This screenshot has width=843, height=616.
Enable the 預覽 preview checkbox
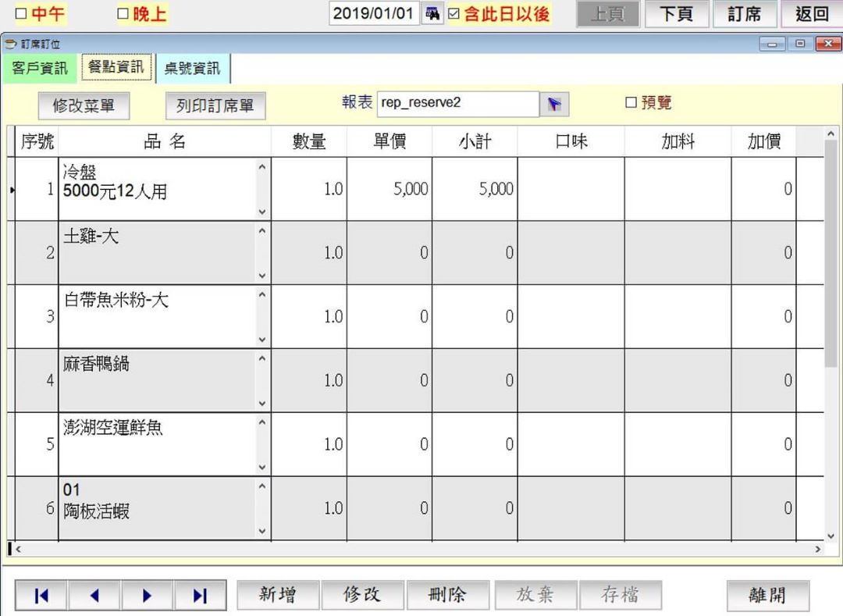[x=631, y=102]
